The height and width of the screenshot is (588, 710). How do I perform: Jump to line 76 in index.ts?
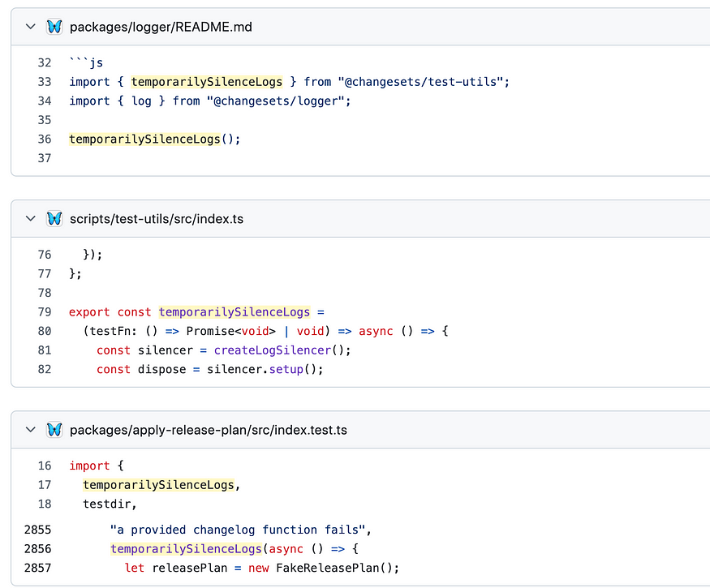45,255
